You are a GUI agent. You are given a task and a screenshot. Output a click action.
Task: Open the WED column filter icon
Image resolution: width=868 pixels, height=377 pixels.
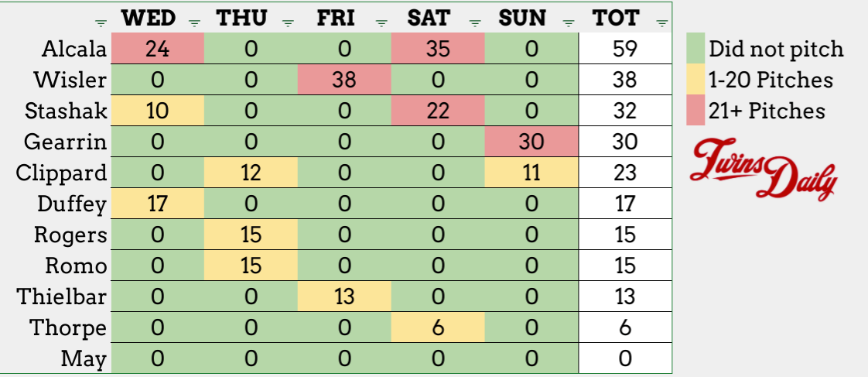tap(194, 21)
